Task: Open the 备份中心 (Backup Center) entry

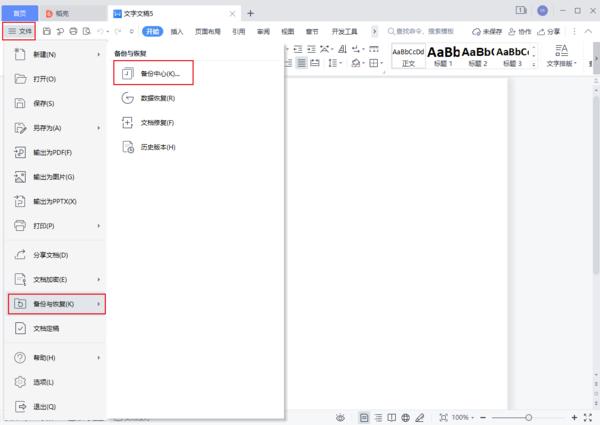Action: pos(154,73)
